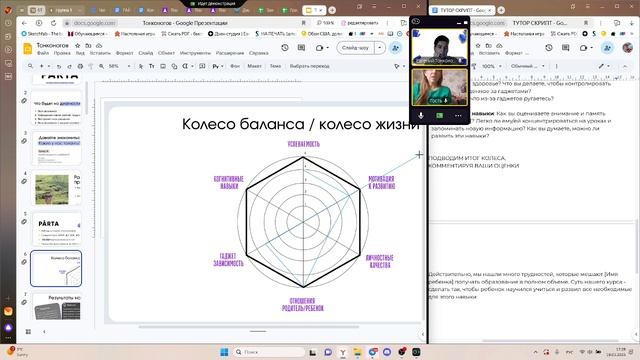Screen dimensions: 640x360
Task: Click Выбрать переход button
Action: point(309,66)
